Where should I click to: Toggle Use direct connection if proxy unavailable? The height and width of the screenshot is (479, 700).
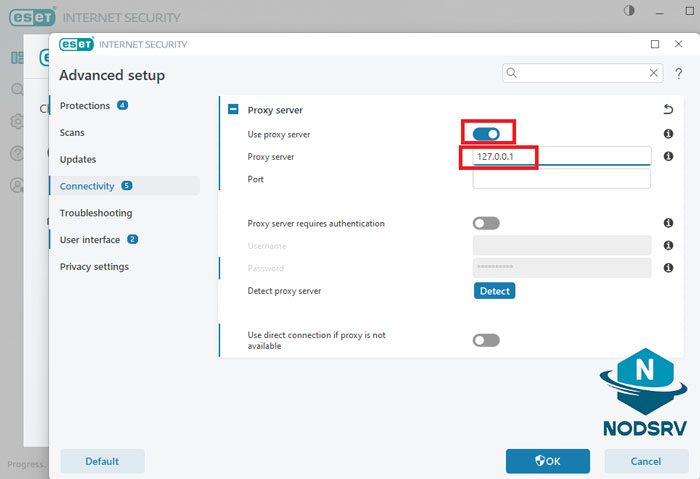click(x=486, y=340)
